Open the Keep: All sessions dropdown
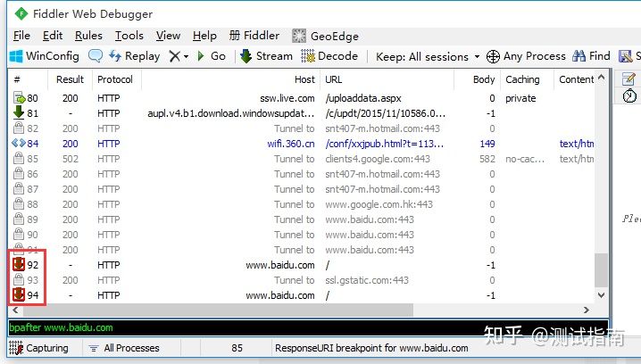The image size is (641, 364). (428, 56)
